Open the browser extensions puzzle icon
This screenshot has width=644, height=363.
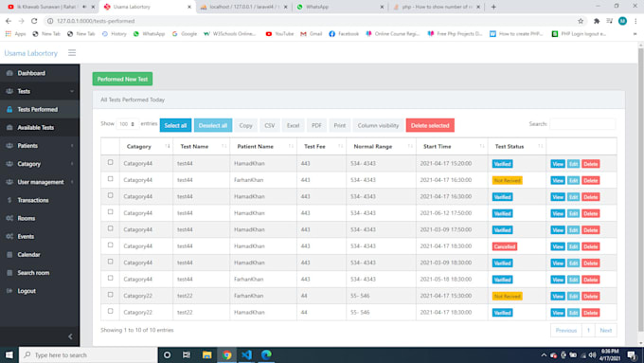coord(597,21)
